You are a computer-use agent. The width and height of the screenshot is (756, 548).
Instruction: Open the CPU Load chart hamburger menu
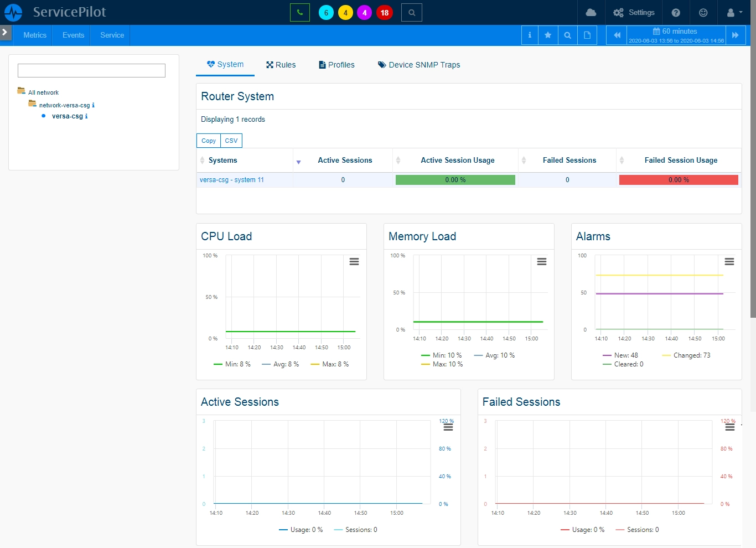point(354,262)
